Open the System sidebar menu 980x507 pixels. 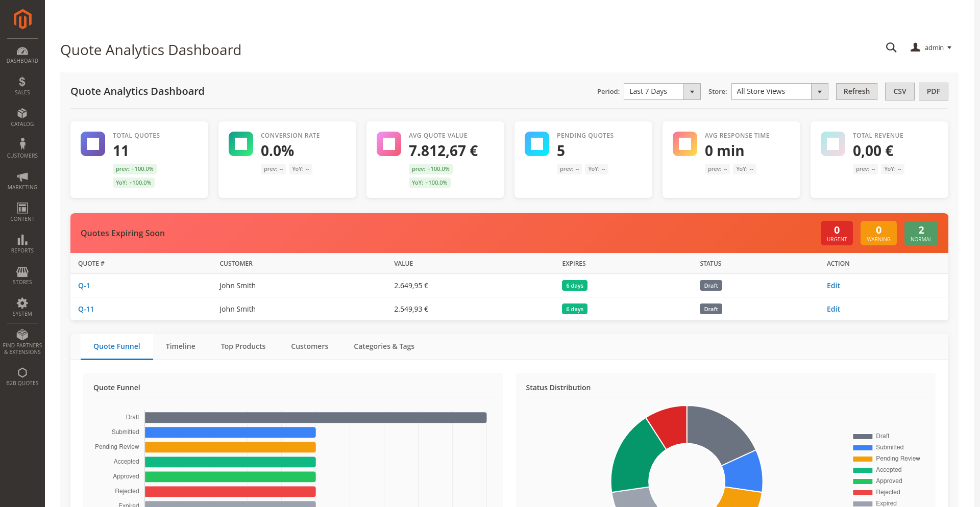(x=22, y=308)
